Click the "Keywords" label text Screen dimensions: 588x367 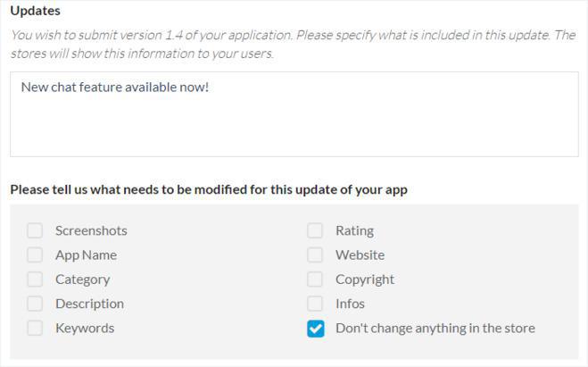(85, 328)
